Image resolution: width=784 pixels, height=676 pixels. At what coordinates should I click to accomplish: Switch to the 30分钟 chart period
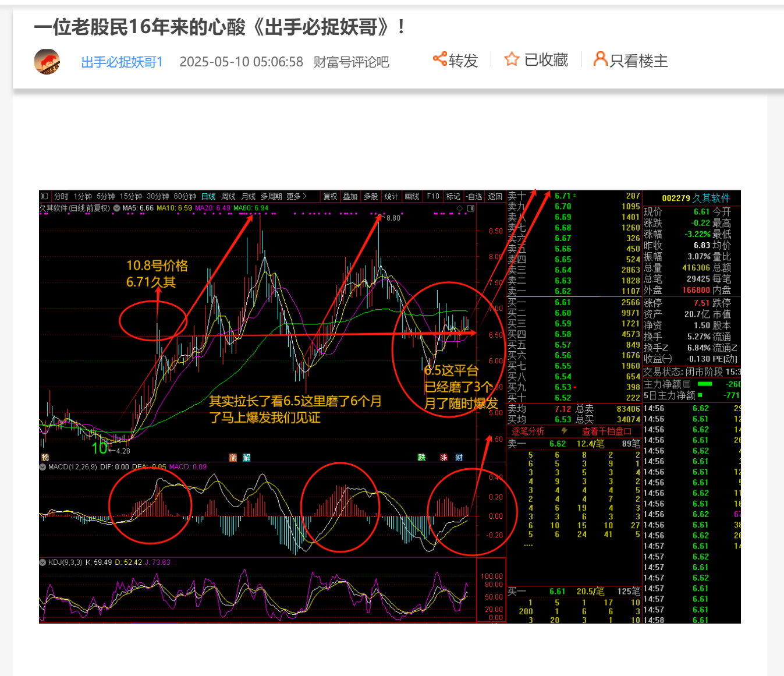(158, 196)
